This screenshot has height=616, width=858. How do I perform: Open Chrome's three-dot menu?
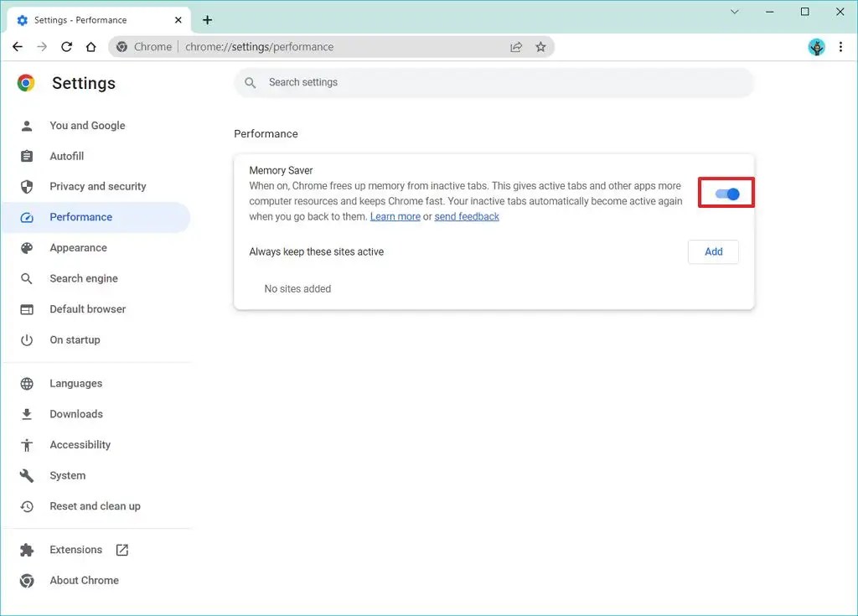point(841,47)
